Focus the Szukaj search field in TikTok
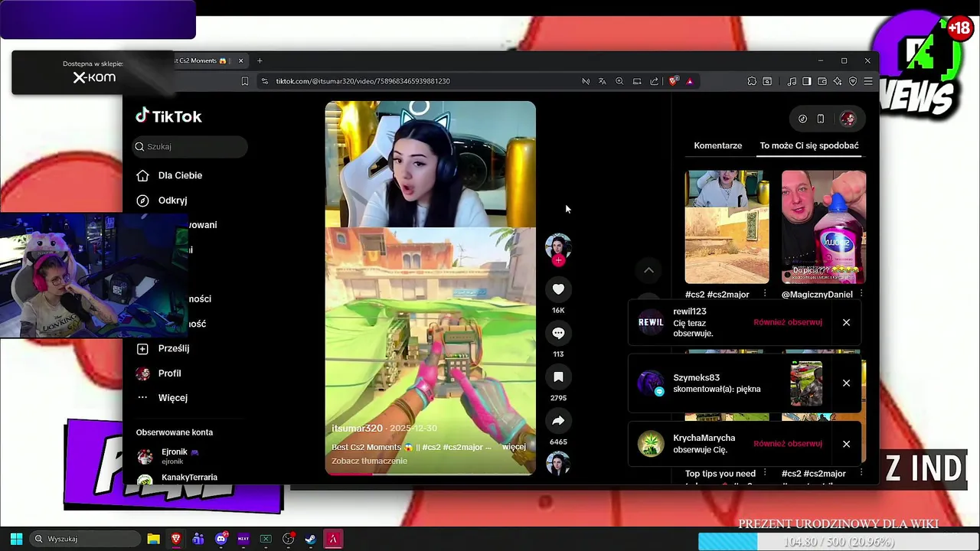 [190, 146]
